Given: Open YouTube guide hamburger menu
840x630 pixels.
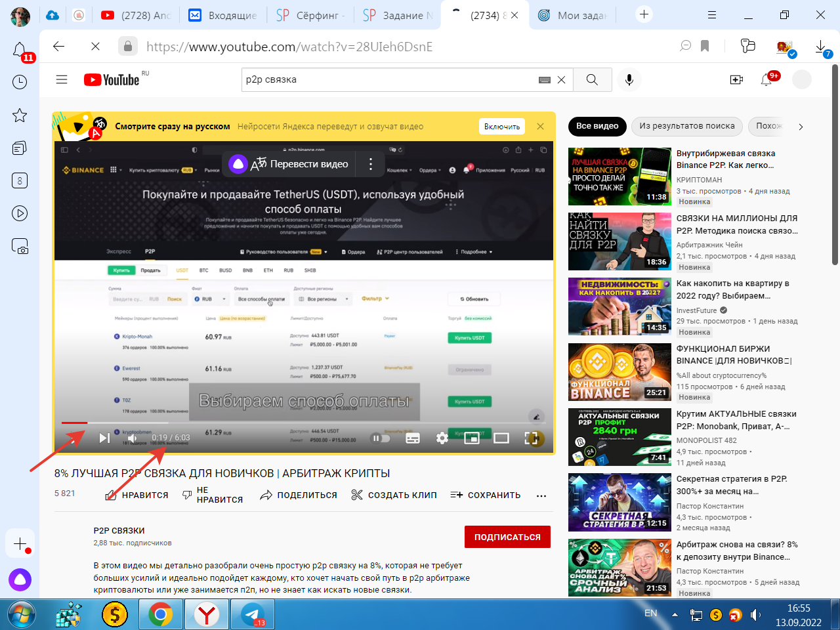Looking at the screenshot, I should (62, 79).
